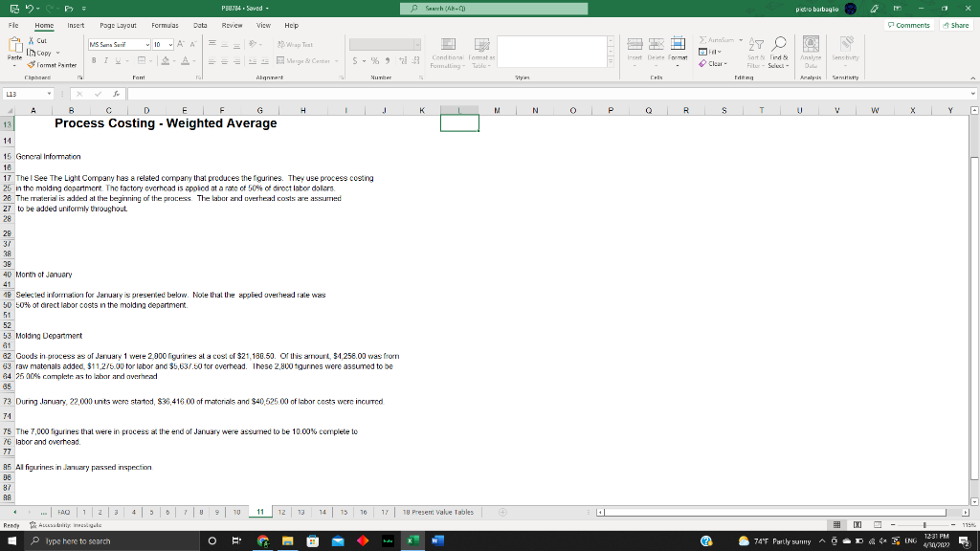Click the Search box in title bar
980x551 pixels.
[x=494, y=8]
